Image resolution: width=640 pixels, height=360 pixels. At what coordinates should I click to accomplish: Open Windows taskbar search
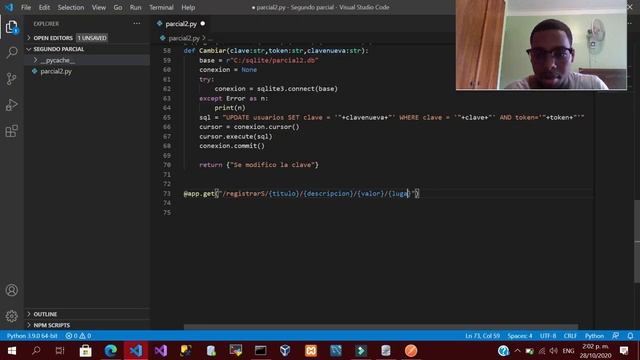(x=36, y=351)
